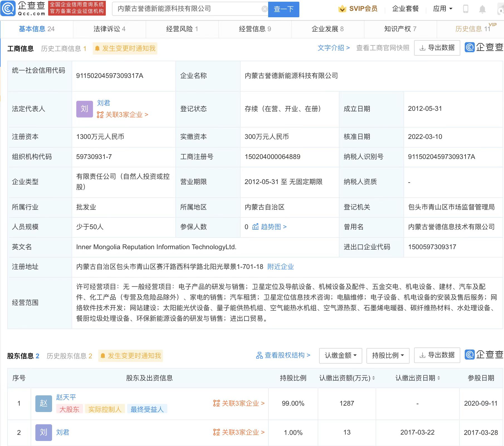Click download icon in 股东信息 导出数据
This screenshot has height=446, width=504.
pyautogui.click(x=422, y=355)
